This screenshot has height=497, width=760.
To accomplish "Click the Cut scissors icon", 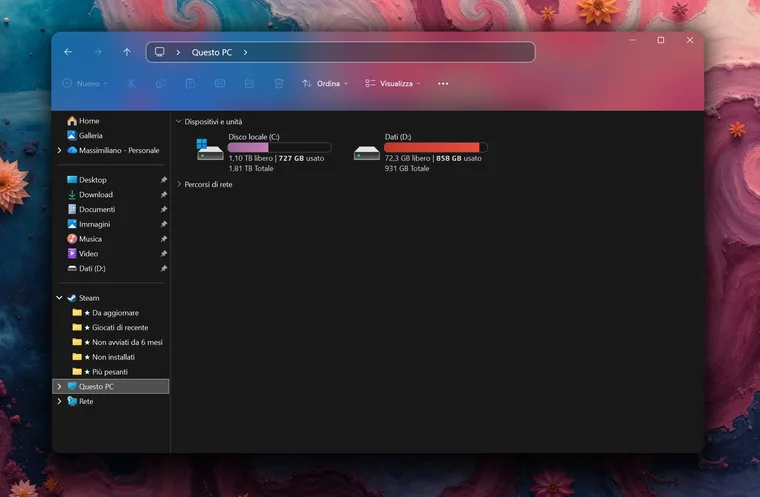I will 131,83.
